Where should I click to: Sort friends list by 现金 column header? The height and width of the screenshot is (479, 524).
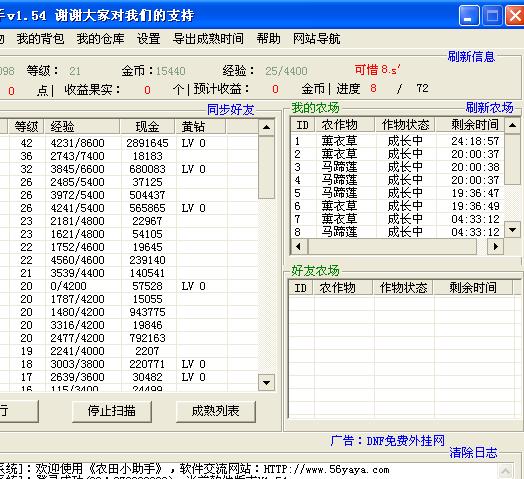pyautogui.click(x=147, y=127)
